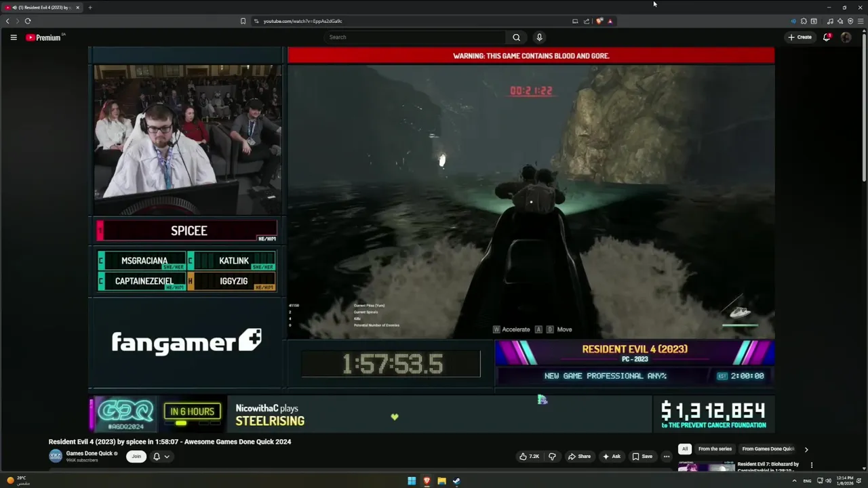Open the Brave Shields lion icon
This screenshot has width=868, height=488.
(x=599, y=21)
